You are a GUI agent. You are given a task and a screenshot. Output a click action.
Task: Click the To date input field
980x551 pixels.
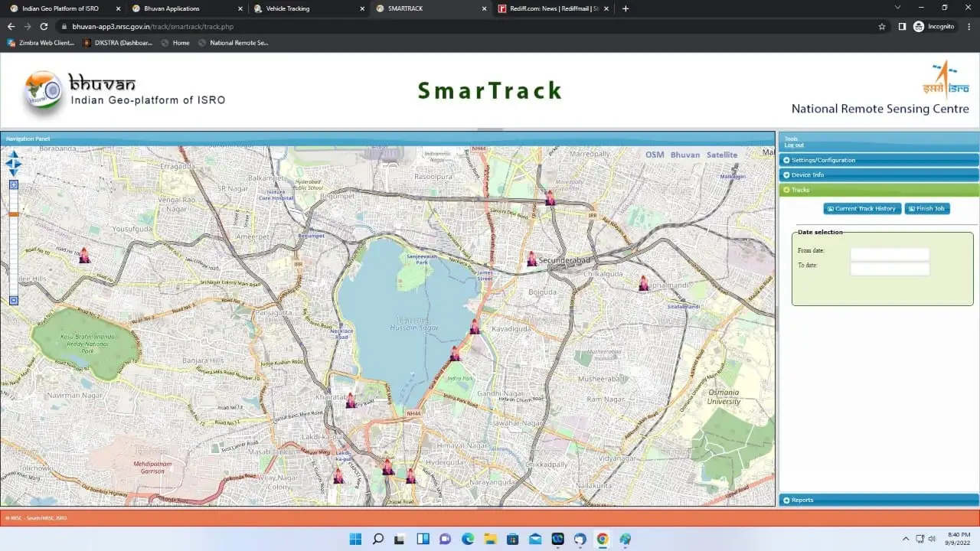[x=890, y=269]
